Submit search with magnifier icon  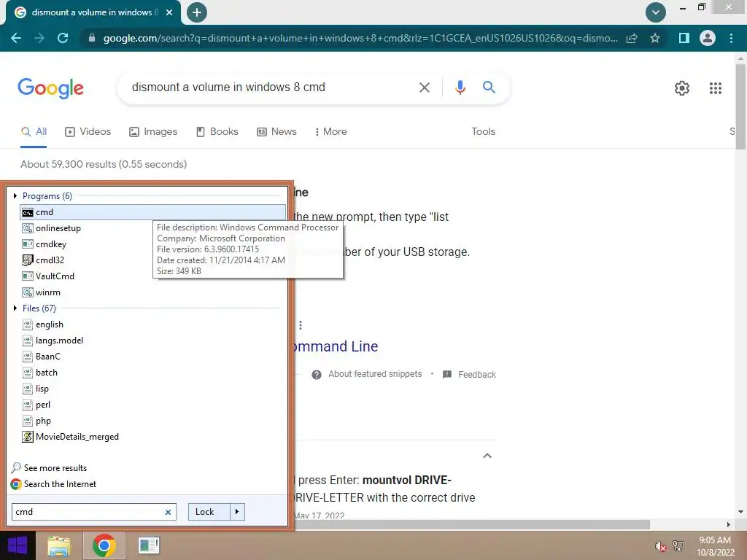tap(489, 87)
